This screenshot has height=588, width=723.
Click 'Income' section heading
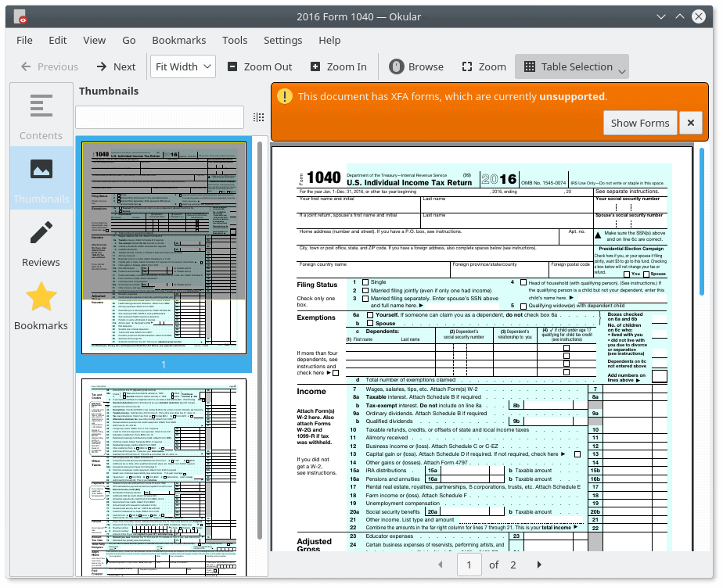(x=311, y=391)
